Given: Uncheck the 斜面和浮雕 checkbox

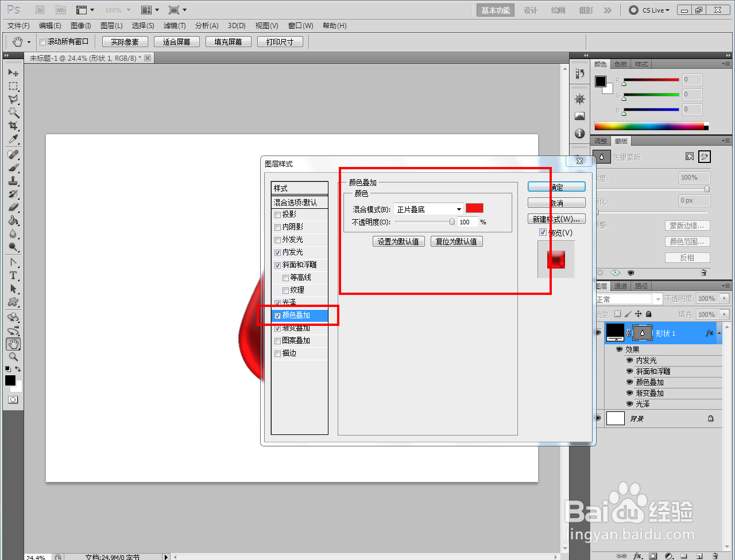Looking at the screenshot, I should (278, 265).
